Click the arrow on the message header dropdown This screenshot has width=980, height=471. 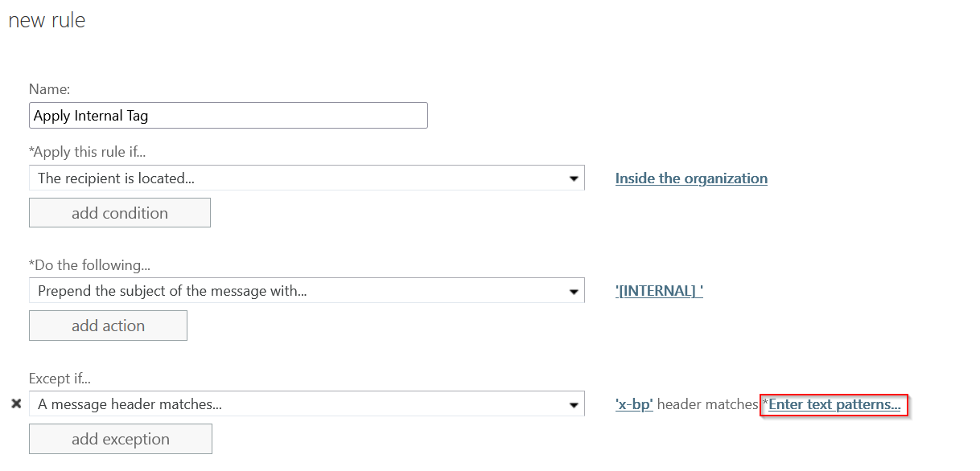click(x=574, y=404)
